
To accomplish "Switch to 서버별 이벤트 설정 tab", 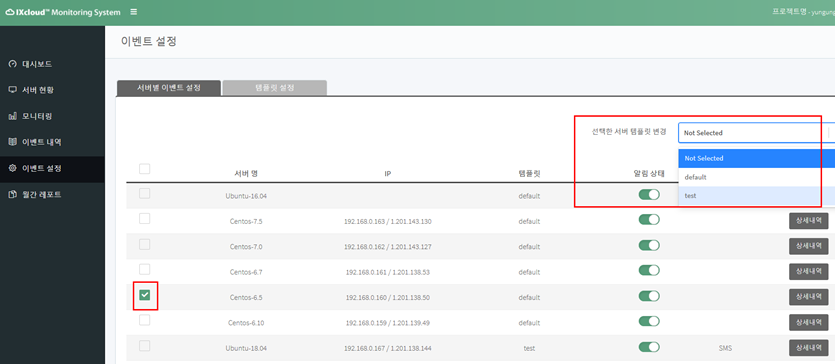I will (169, 88).
